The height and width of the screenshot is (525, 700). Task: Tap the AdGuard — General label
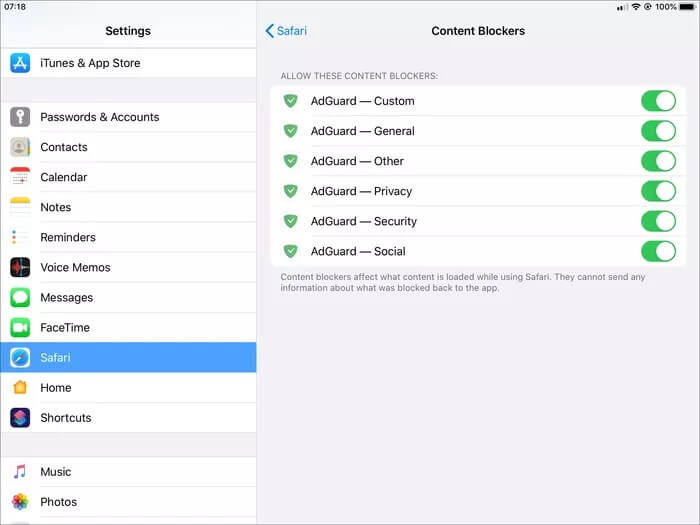point(362,131)
